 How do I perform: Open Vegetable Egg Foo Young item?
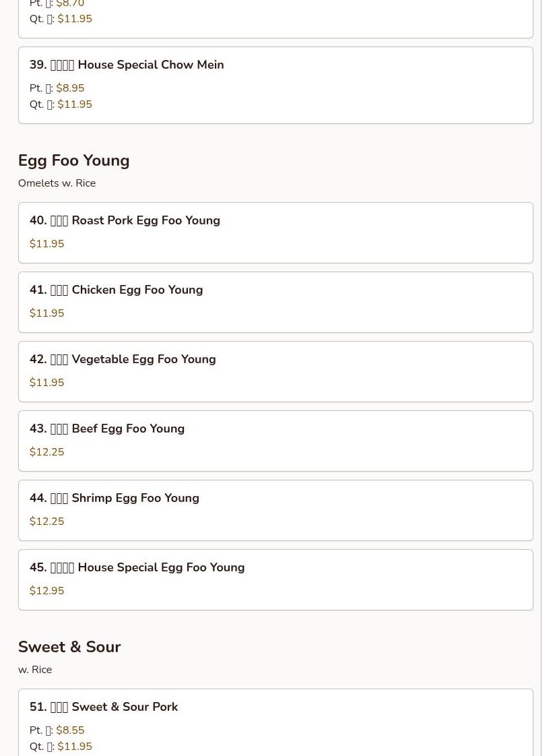(x=123, y=359)
